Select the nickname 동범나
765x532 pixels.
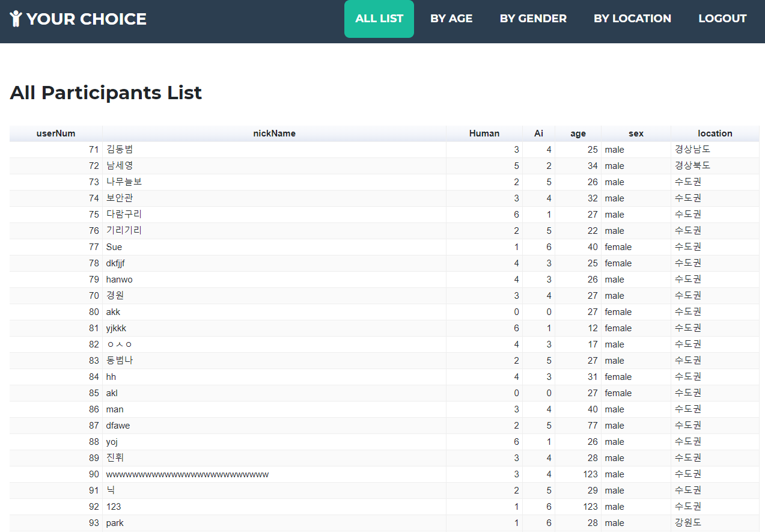click(x=120, y=361)
